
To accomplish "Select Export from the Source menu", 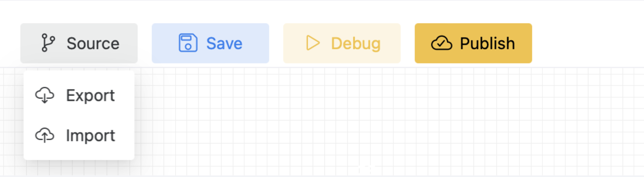I will pyautogui.click(x=79, y=95).
